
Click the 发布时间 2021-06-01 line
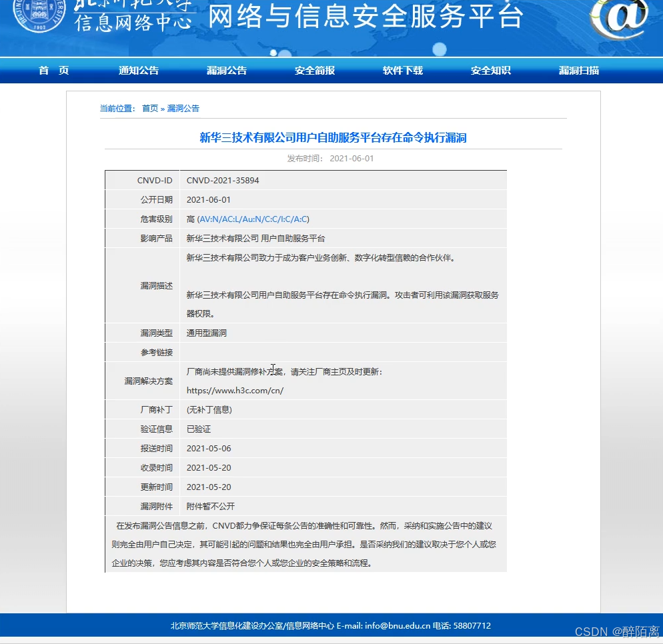[330, 159]
